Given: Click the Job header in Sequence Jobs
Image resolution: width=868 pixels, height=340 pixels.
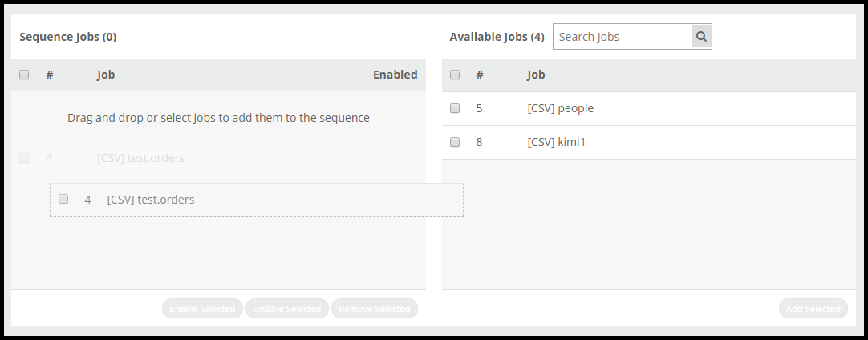Looking at the screenshot, I should point(106,75).
